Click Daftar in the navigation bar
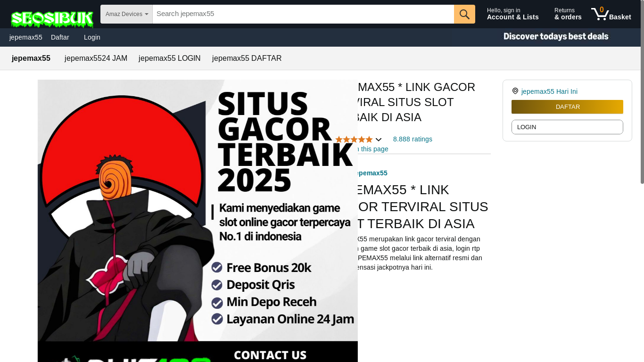This screenshot has width=644, height=362. point(60,37)
